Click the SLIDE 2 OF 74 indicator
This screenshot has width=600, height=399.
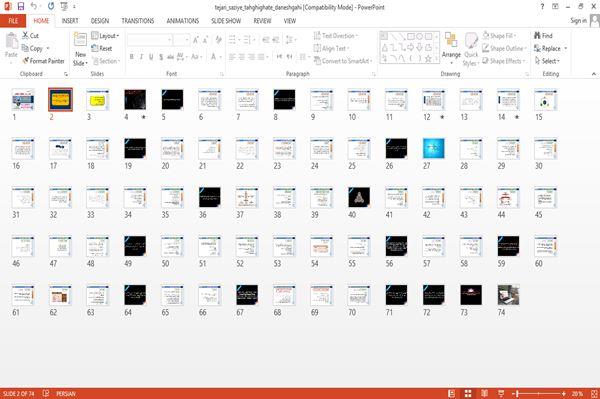pos(18,393)
